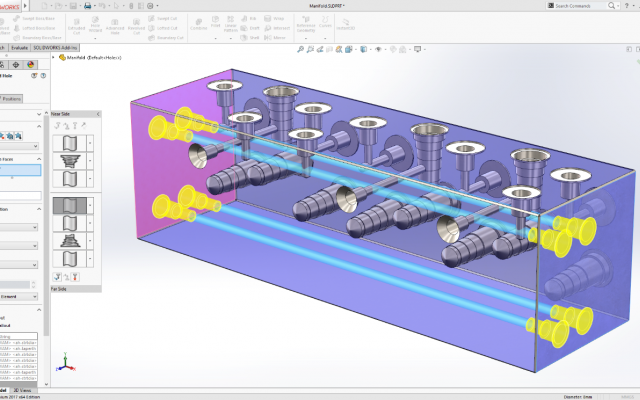640x400 pixels.
Task: Click the Reference Geometry tool
Action: pyautogui.click(x=306, y=24)
